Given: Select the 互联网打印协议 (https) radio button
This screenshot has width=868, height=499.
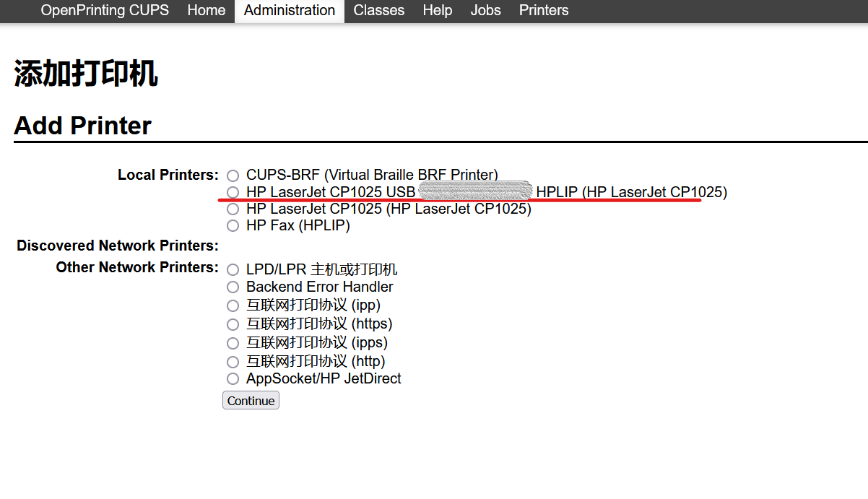Looking at the screenshot, I should [233, 324].
